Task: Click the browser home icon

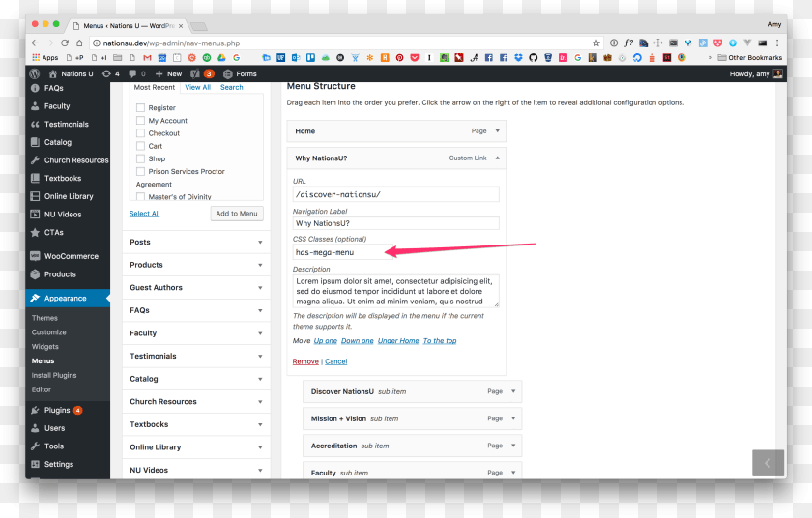Action: [x=79, y=43]
